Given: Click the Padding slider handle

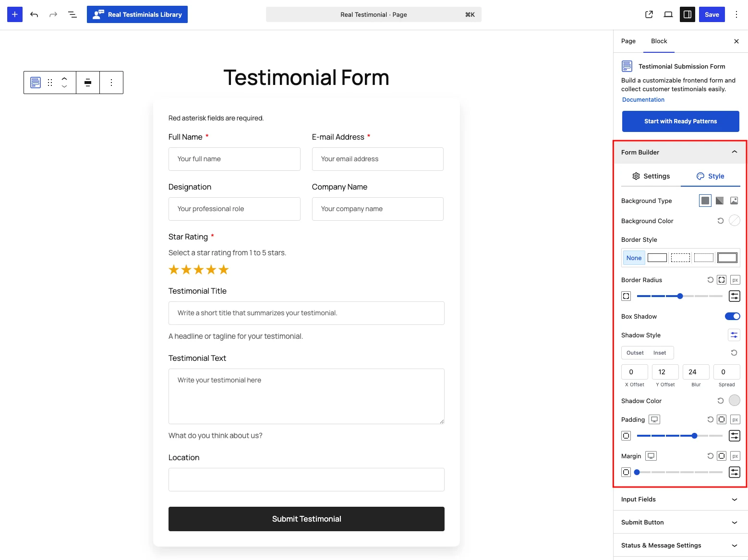Looking at the screenshot, I should click(694, 436).
